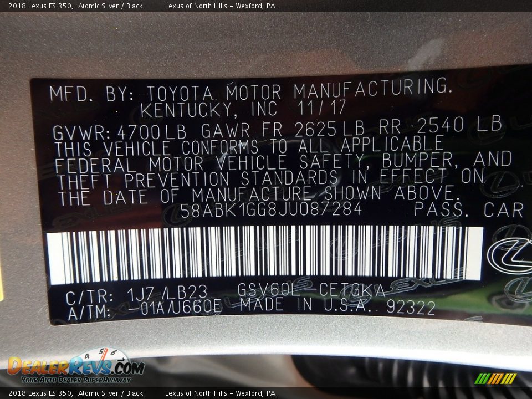
Task: Click the top caption '2018 Lexus ES 350'
Action: pos(39,6)
